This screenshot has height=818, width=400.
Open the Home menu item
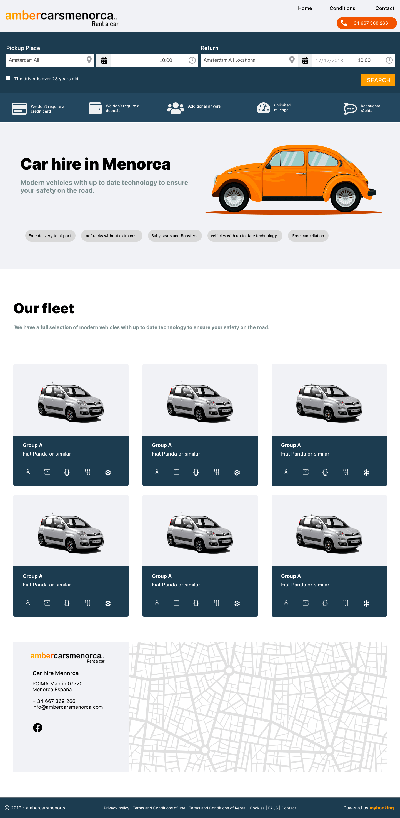coord(305,8)
